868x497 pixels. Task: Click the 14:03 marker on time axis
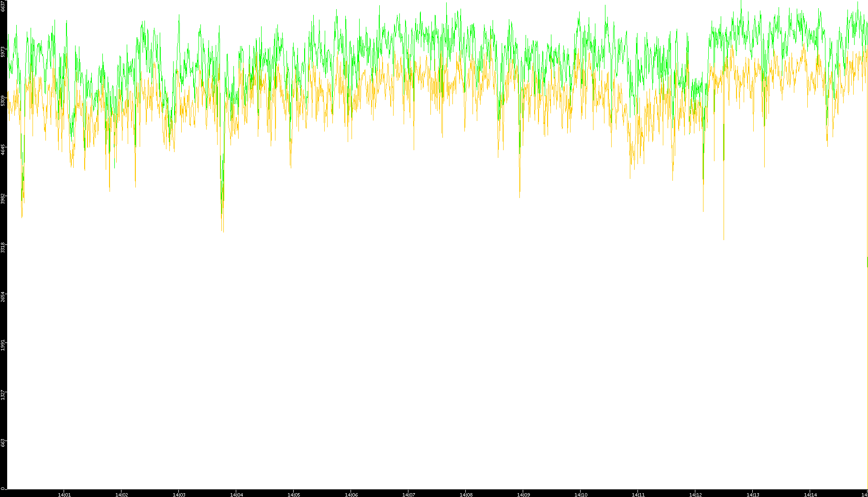[179, 495]
